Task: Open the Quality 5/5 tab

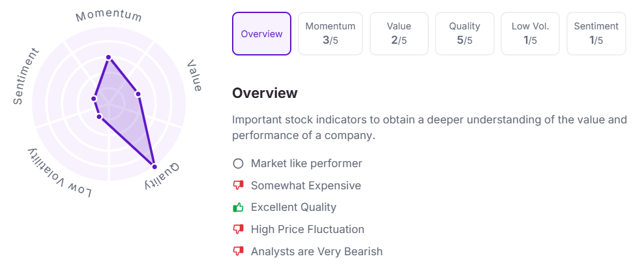Action: click(x=465, y=34)
